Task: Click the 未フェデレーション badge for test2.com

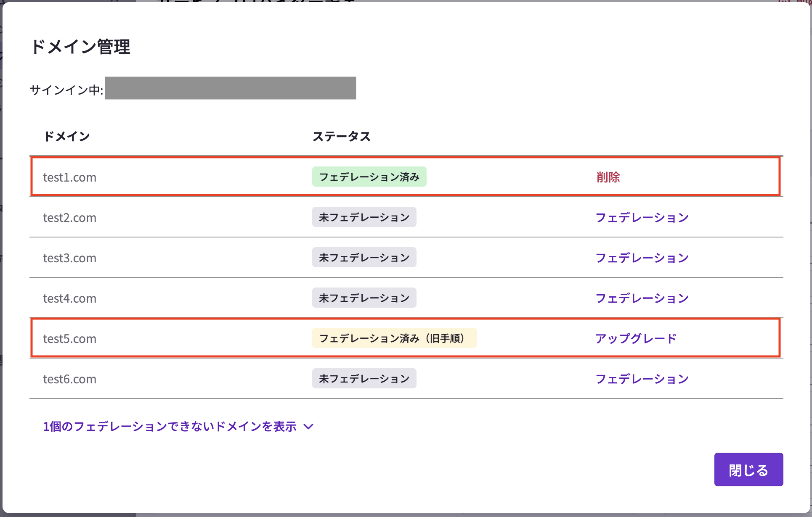Action: pyautogui.click(x=364, y=217)
